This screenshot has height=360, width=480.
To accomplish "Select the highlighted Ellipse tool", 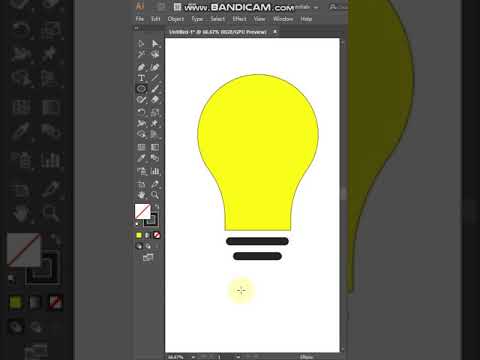I will pyautogui.click(x=141, y=89).
